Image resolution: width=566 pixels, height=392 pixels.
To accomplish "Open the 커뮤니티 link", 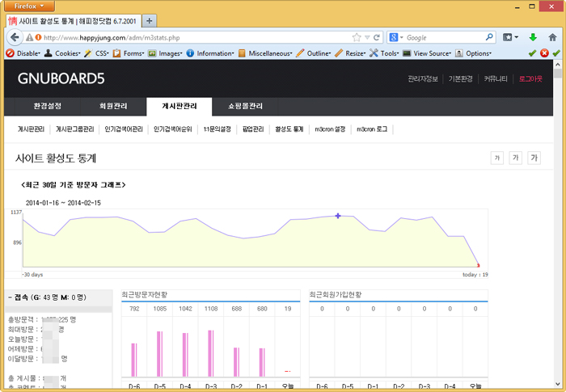I will coord(495,78).
